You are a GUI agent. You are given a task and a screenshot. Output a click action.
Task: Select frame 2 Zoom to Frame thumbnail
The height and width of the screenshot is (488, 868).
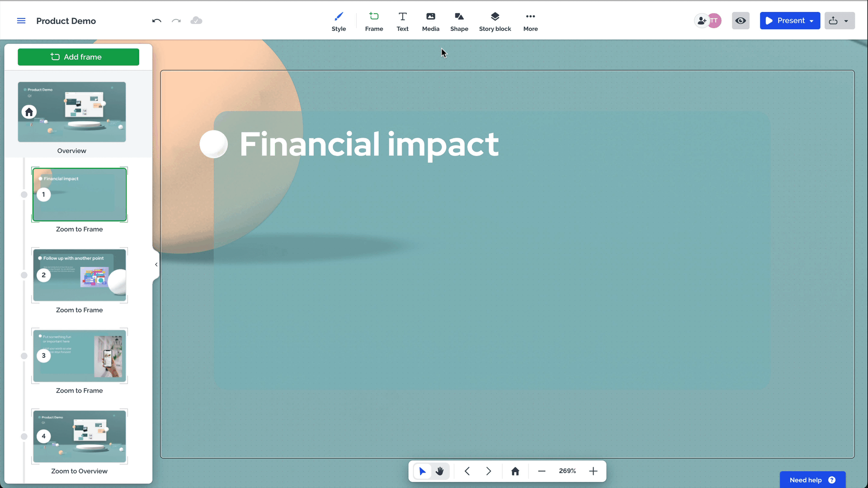[79, 275]
